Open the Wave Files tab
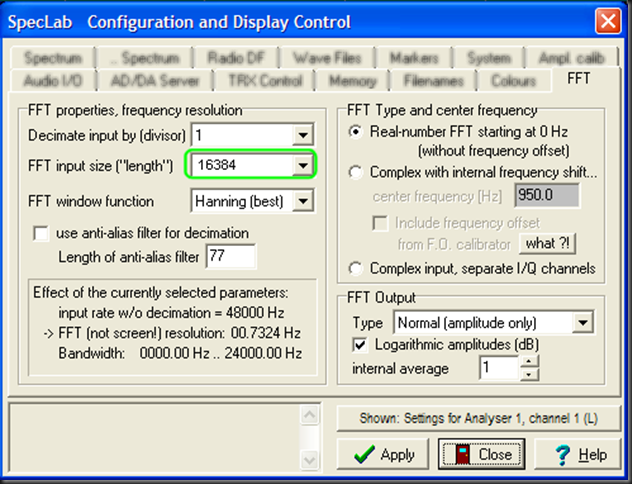Image resolution: width=632 pixels, height=484 pixels. coord(327,58)
